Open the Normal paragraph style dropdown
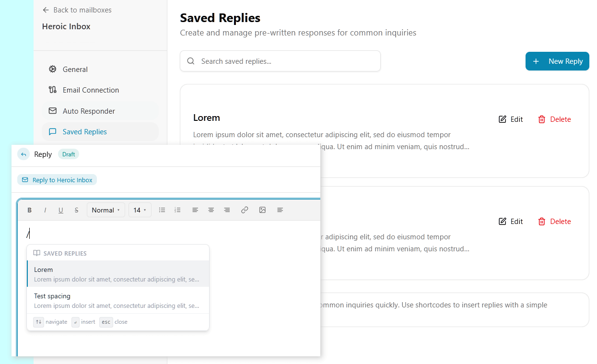 106,210
